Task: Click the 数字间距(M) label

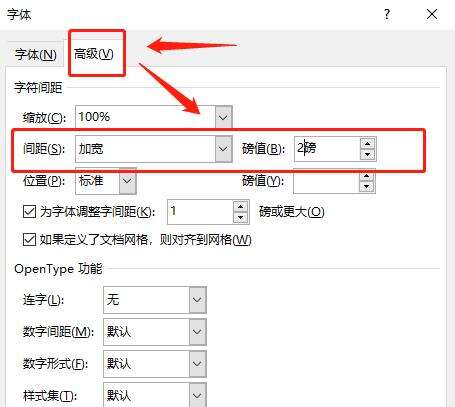Action: pyautogui.click(x=58, y=332)
